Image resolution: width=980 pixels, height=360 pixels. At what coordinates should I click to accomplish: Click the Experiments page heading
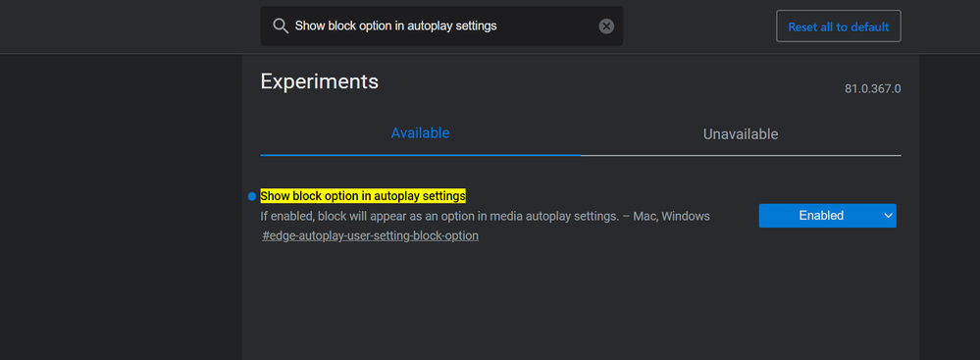(x=320, y=81)
